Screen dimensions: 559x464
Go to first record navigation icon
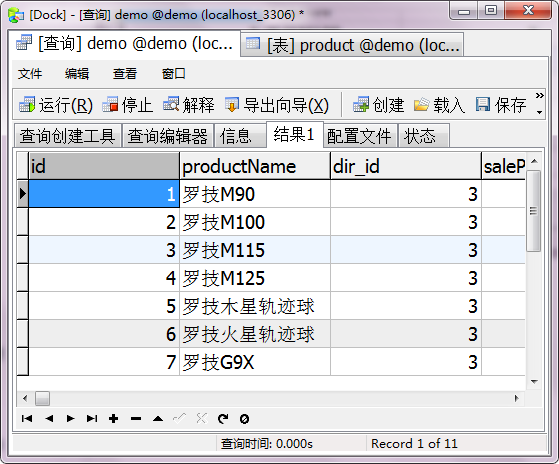27,418
